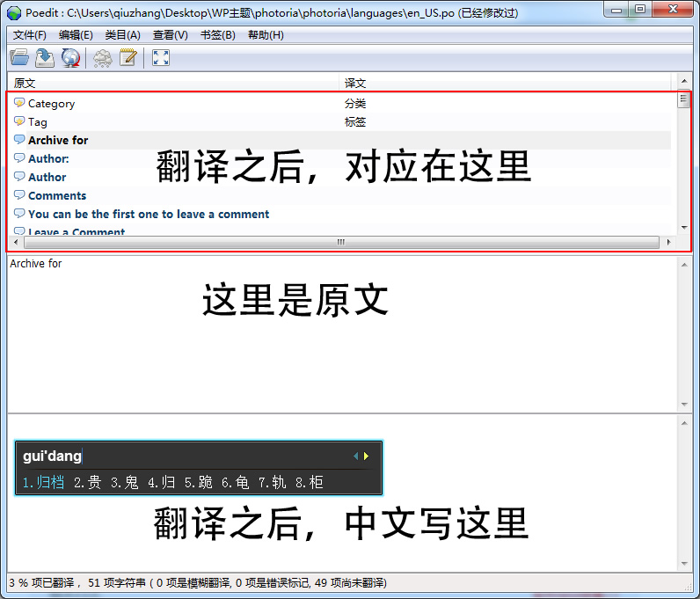
Task: Sort by the 原文 column header
Action: 25,83
